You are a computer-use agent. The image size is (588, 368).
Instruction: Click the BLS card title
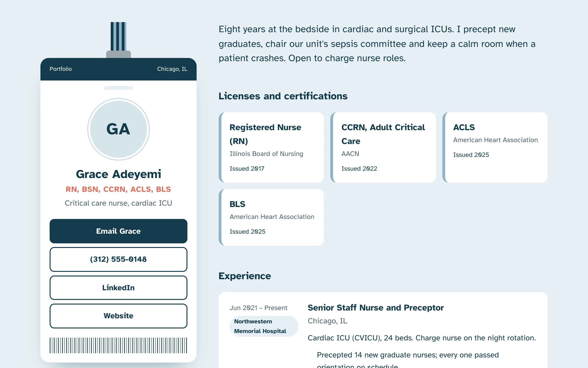[237, 204]
